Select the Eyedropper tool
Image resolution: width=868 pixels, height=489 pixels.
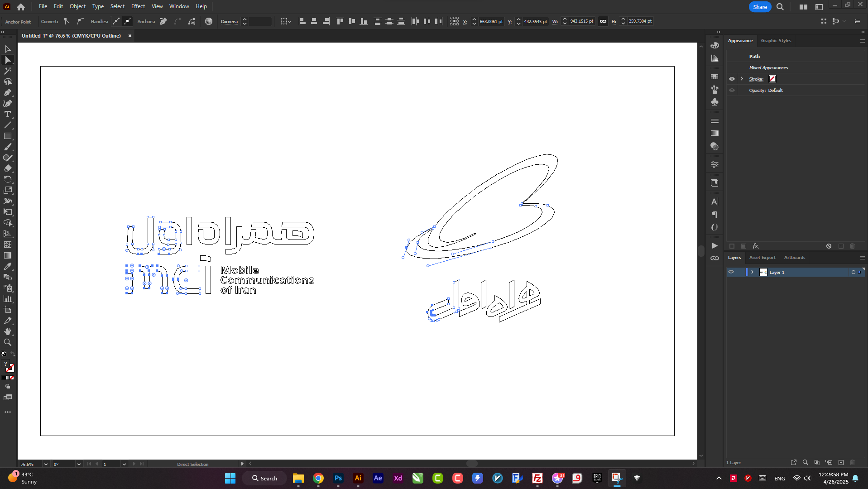pos(8,267)
